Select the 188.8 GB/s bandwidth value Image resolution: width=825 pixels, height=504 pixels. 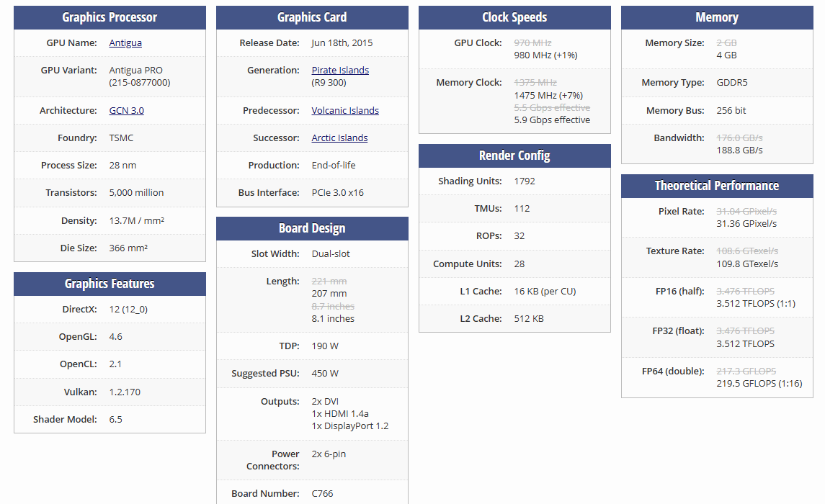[x=740, y=150]
